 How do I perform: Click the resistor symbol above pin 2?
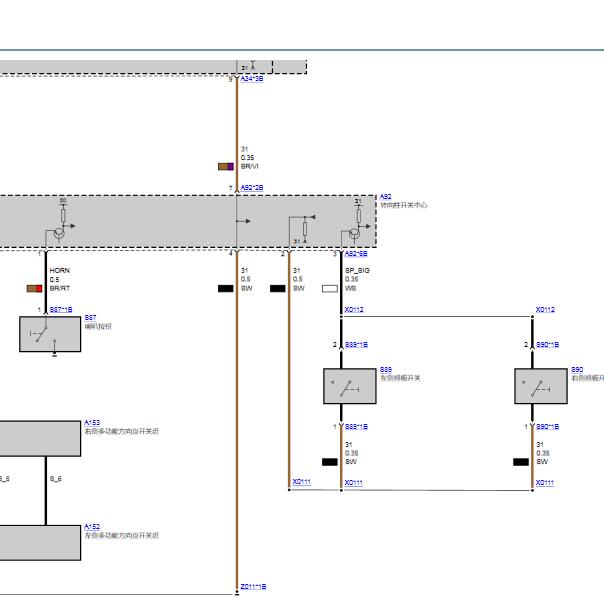pyautogui.click(x=305, y=229)
